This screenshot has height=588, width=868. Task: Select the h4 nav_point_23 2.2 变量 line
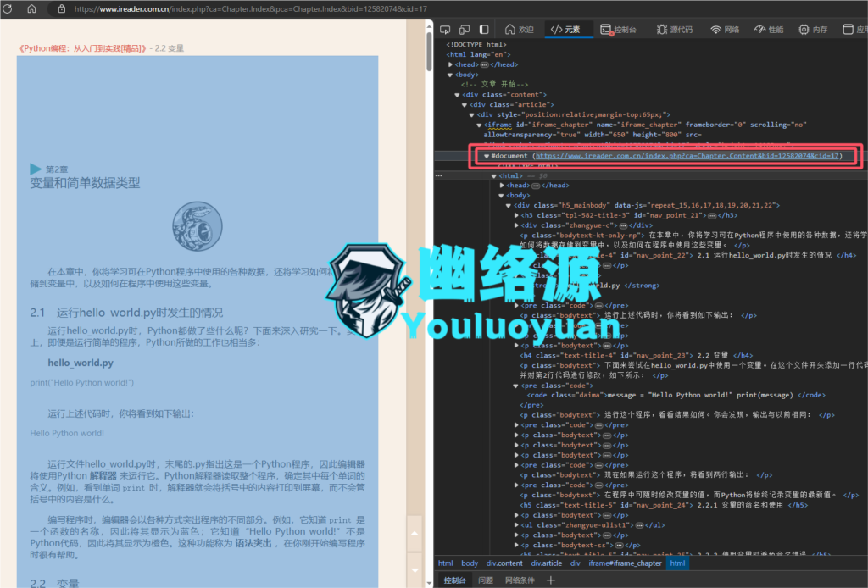coord(636,356)
